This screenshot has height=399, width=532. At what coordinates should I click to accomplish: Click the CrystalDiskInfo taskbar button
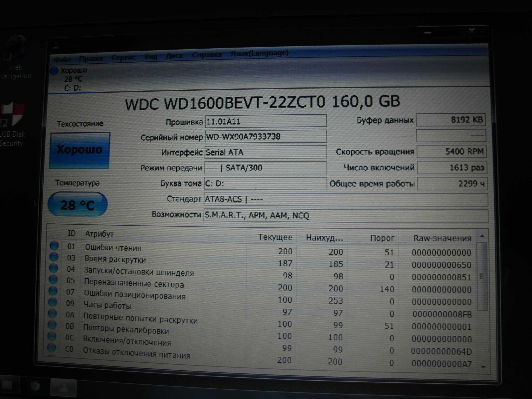tap(63, 388)
